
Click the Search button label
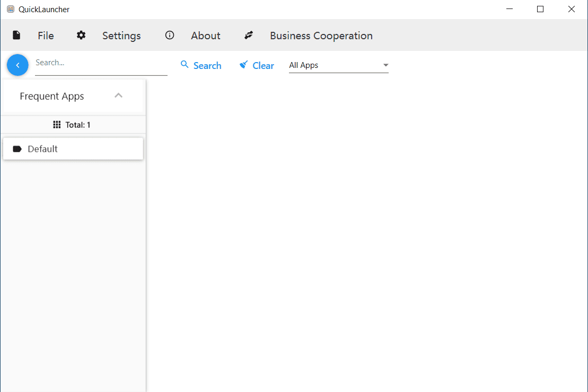tap(207, 66)
